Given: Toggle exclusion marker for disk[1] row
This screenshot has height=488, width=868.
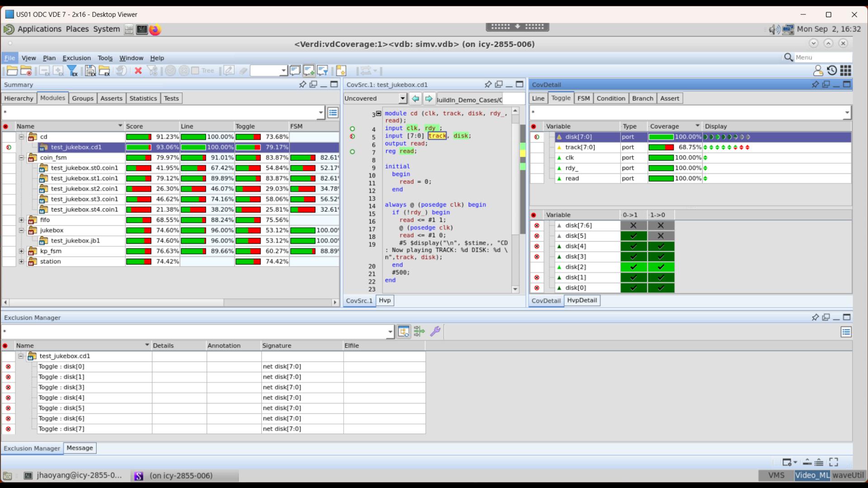Looking at the screenshot, I should pos(537,277).
